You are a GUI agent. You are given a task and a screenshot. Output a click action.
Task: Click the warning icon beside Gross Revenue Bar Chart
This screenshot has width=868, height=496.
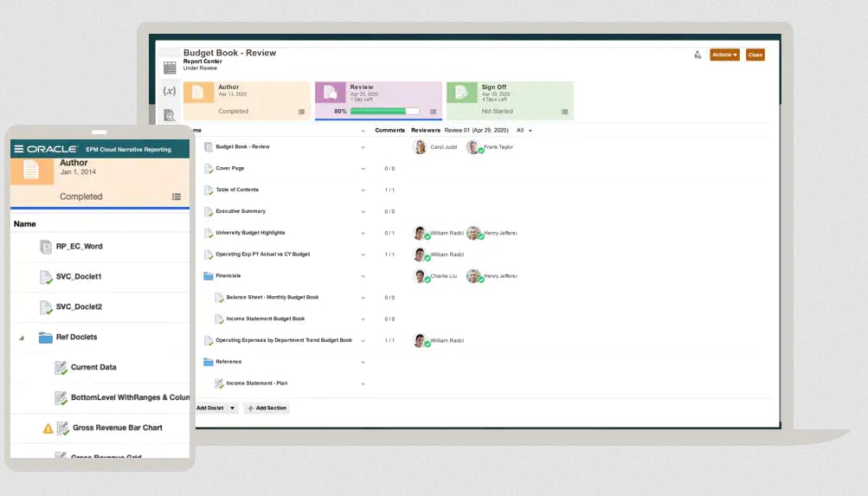tap(48, 428)
